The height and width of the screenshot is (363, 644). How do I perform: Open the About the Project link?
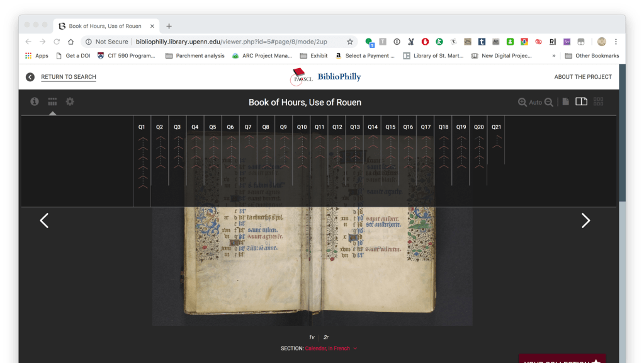[x=582, y=77]
